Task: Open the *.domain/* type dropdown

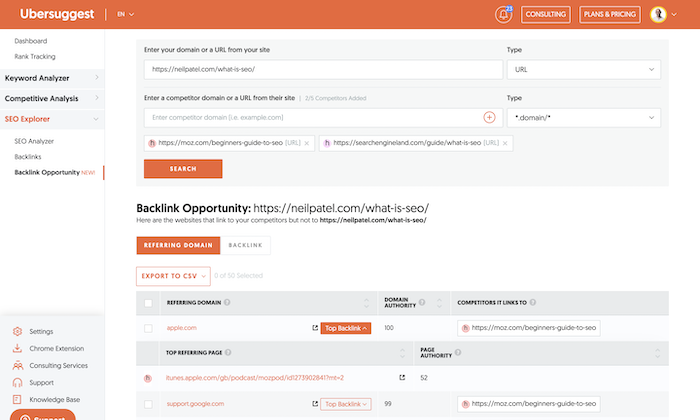Action: pos(583,117)
